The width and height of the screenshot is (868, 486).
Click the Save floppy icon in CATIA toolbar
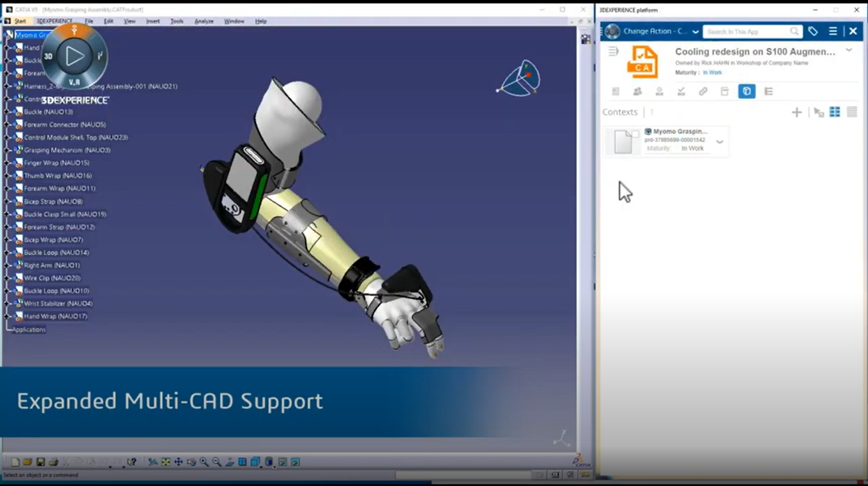coord(41,462)
